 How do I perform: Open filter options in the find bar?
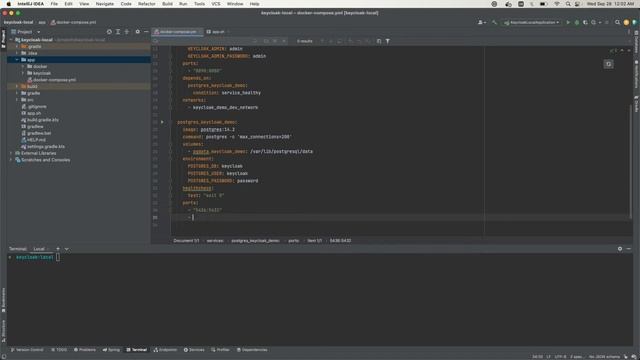pos(388,41)
